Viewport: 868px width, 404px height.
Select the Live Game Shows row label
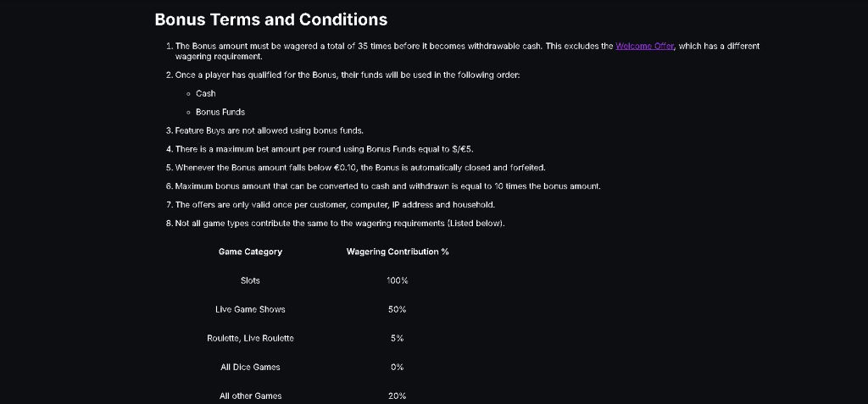(x=250, y=309)
